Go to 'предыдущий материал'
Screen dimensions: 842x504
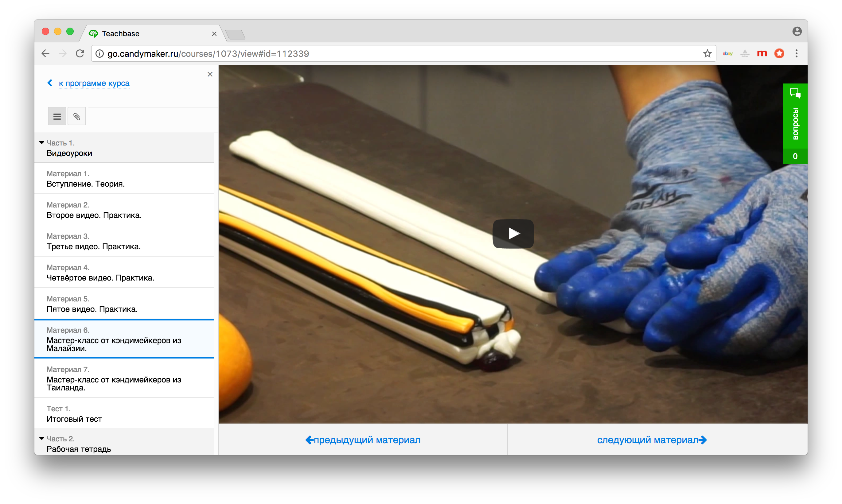[363, 440]
